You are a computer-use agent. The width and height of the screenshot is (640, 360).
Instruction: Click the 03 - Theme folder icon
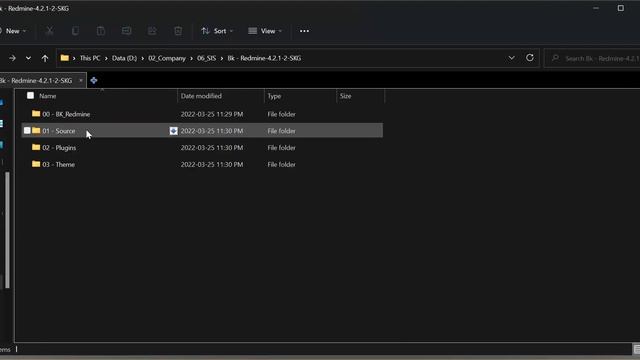pyautogui.click(x=36, y=164)
